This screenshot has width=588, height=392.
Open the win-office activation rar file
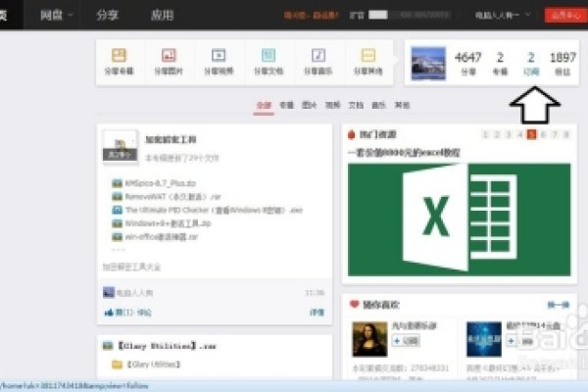tap(162, 237)
